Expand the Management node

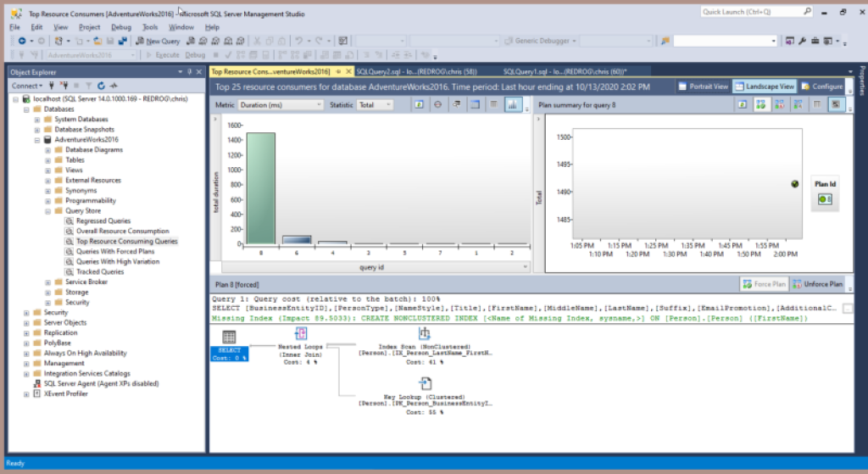(26, 364)
